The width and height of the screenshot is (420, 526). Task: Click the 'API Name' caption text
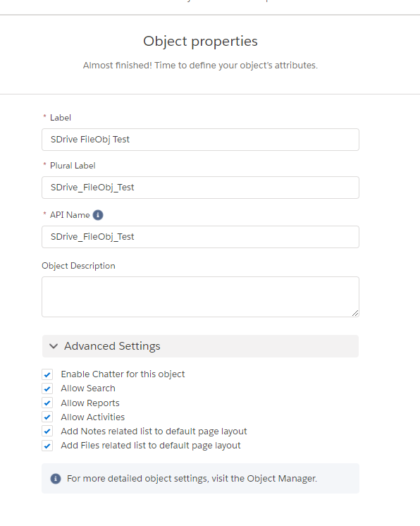click(70, 215)
